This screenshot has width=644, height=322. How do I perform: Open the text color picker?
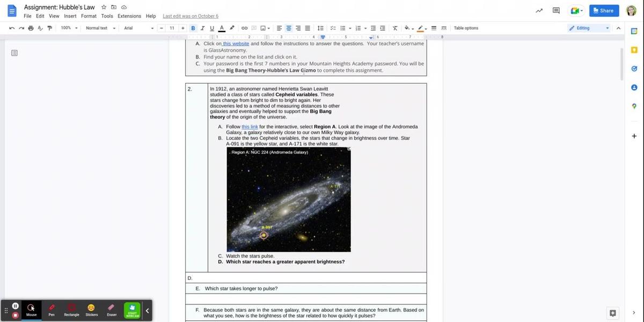(x=222, y=28)
